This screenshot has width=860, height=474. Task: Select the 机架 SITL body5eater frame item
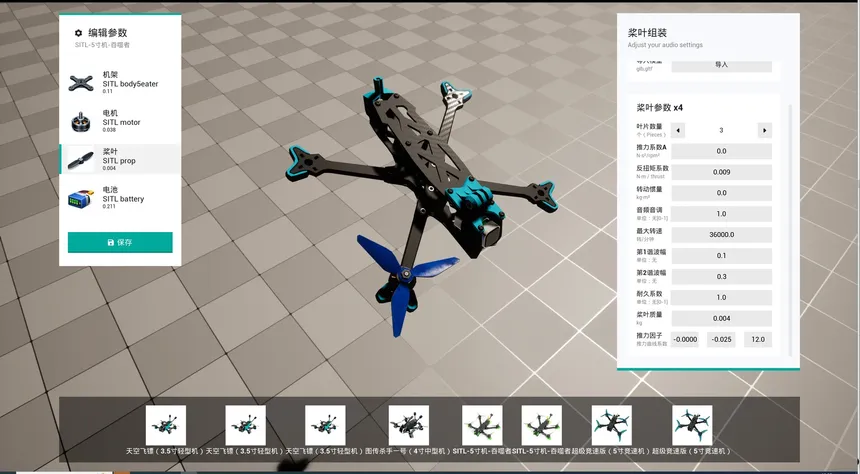(x=120, y=83)
